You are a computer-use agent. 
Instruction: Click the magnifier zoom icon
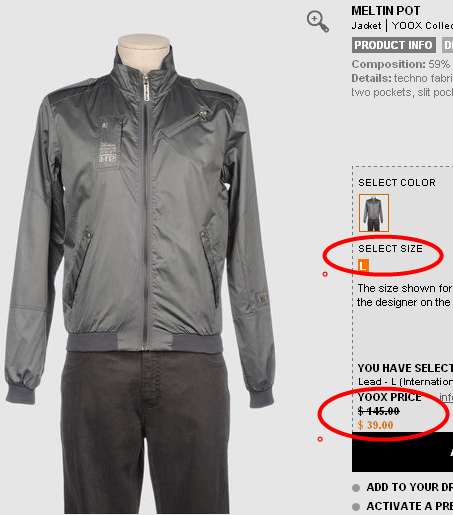point(318,21)
